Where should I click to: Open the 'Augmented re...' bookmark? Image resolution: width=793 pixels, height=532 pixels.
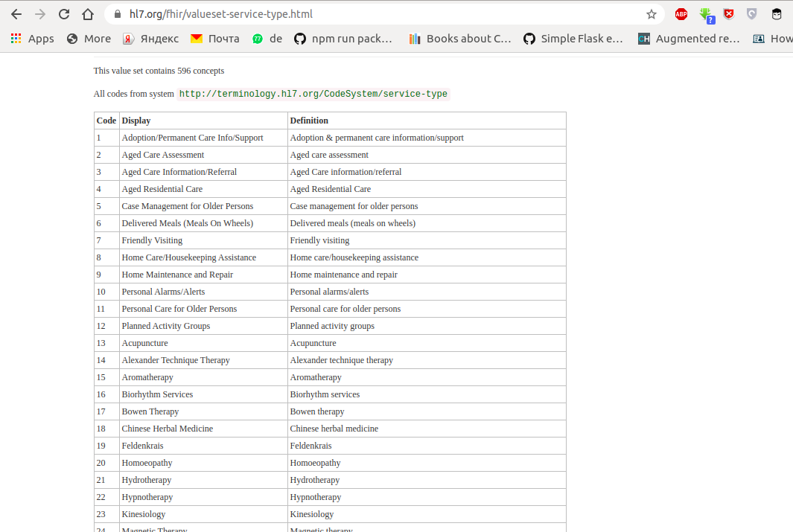(689, 39)
